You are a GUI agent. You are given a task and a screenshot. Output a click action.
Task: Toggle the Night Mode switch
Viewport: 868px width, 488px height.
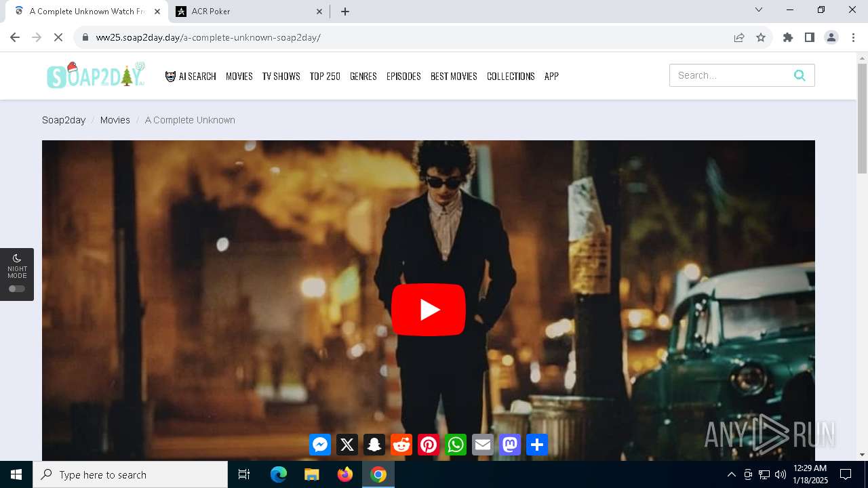click(x=17, y=289)
